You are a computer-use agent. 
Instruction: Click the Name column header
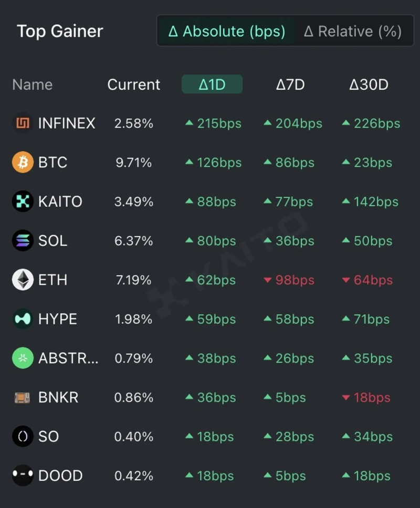[33, 84]
